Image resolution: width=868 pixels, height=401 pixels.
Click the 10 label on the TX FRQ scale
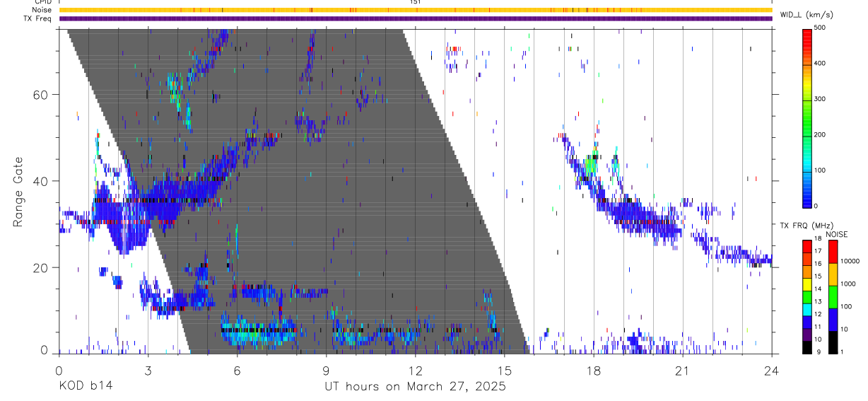pyautogui.click(x=818, y=340)
